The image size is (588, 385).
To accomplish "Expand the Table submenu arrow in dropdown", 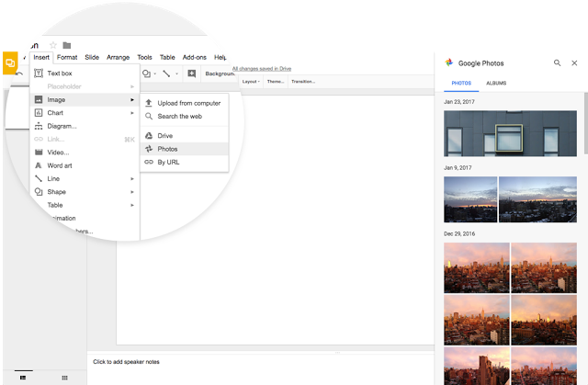I will (132, 205).
